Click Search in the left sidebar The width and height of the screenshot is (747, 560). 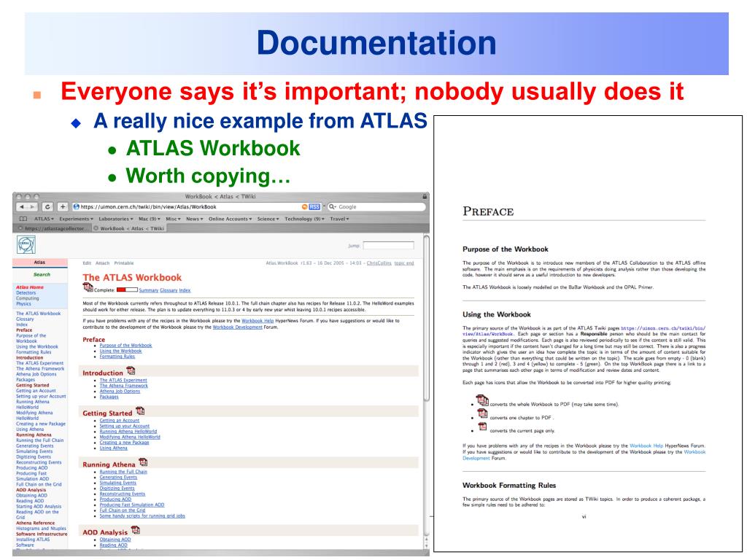point(42,274)
